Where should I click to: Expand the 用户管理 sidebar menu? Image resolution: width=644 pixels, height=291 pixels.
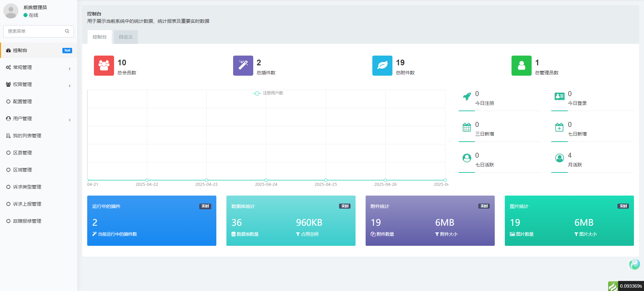tap(39, 119)
